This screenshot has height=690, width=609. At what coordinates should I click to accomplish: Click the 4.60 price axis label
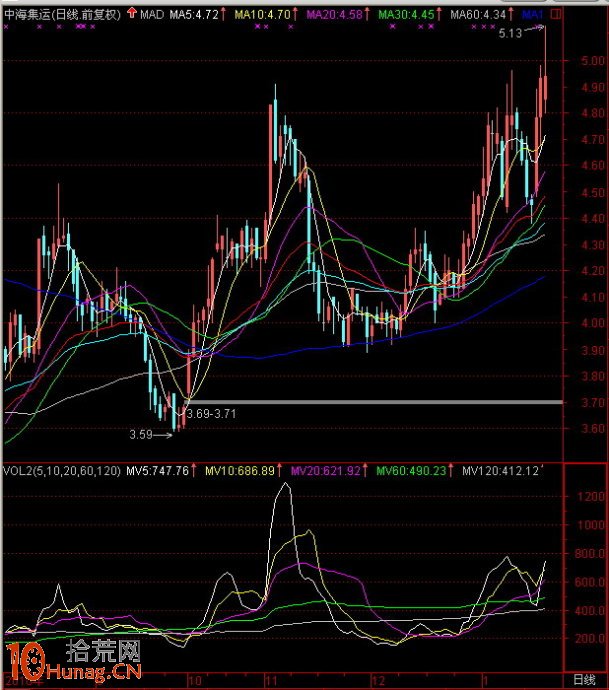[592, 165]
